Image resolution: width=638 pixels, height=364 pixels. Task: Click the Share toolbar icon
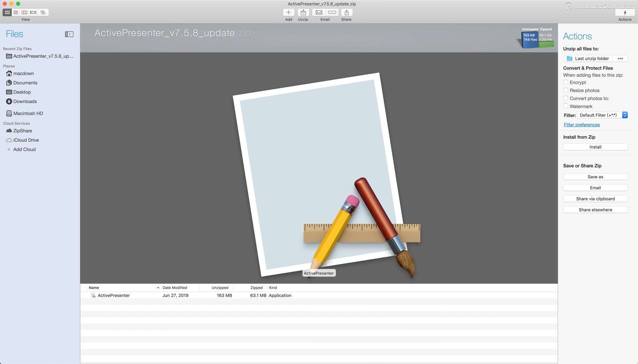[347, 12]
